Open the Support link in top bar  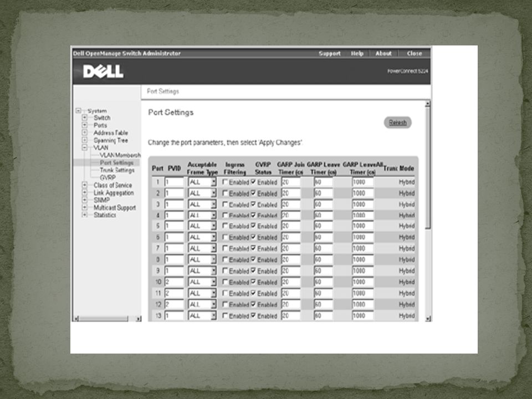click(329, 53)
